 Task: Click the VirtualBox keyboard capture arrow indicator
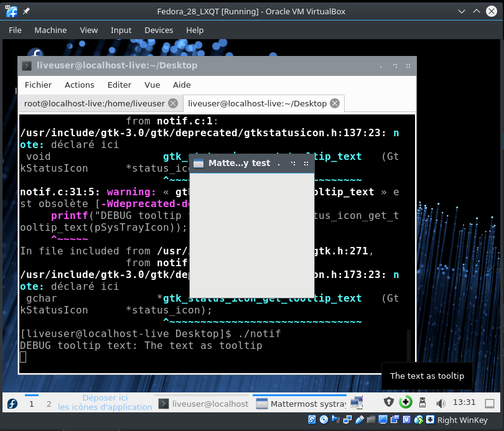[430, 419]
